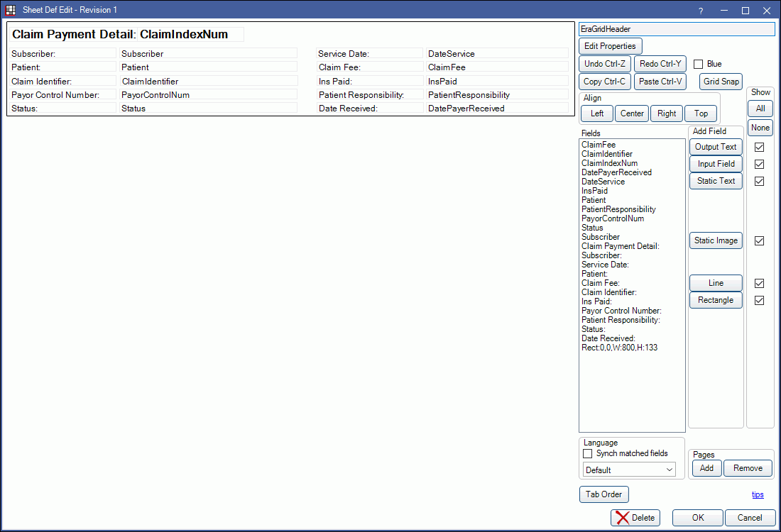Toggle visibility checkbox beside Rectangle
Image resolution: width=781 pixels, height=532 pixels.
point(759,300)
